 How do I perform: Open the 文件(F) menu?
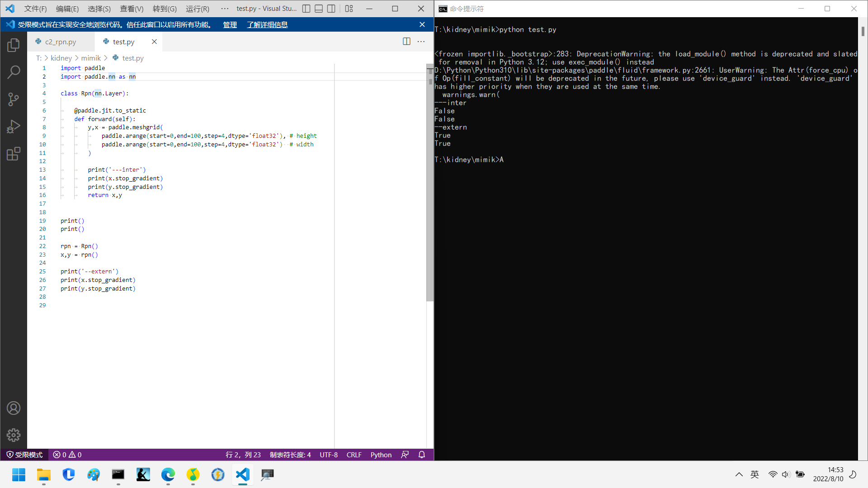[35, 9]
